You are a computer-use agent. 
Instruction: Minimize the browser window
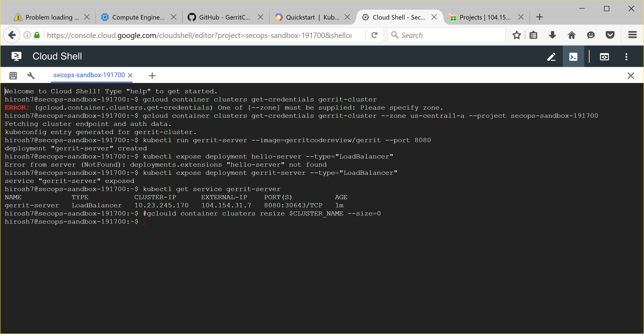[582, 9]
